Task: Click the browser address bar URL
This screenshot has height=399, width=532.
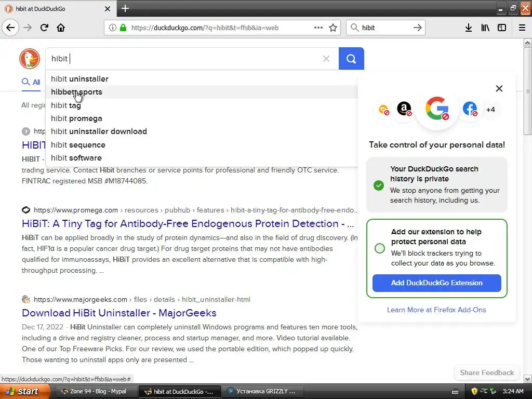Action: tap(205, 28)
